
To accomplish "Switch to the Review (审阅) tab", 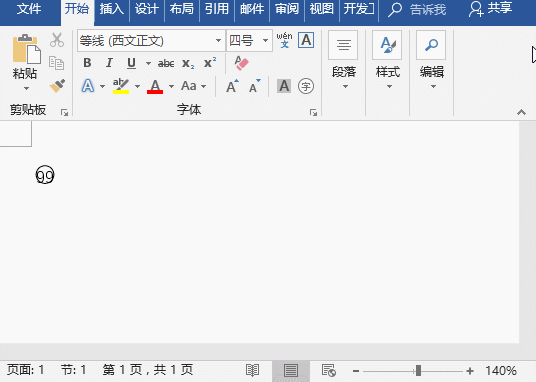I will pos(287,9).
